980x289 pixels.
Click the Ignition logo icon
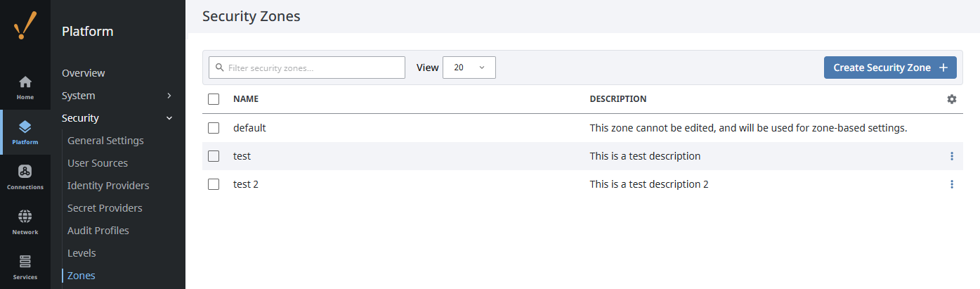tap(25, 27)
